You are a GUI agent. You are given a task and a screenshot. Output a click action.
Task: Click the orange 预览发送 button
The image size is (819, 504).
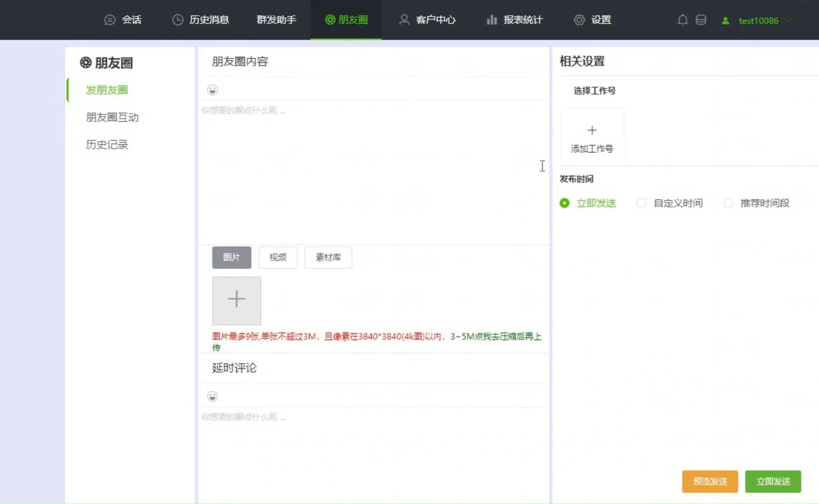point(710,481)
